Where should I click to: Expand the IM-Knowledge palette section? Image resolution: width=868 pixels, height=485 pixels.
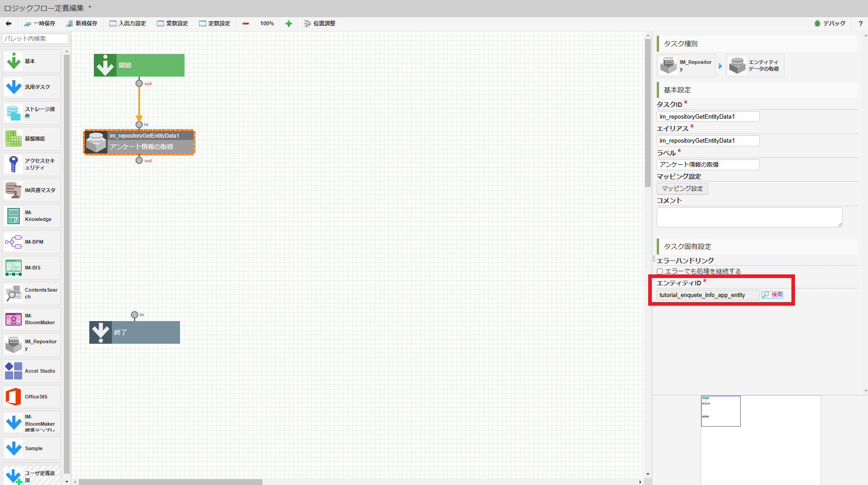click(x=14, y=216)
